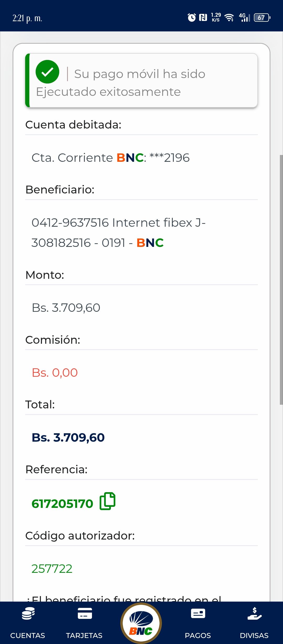Copy the reference number with the copy icon
Screen dimensions: 283x644
pyautogui.click(x=107, y=501)
